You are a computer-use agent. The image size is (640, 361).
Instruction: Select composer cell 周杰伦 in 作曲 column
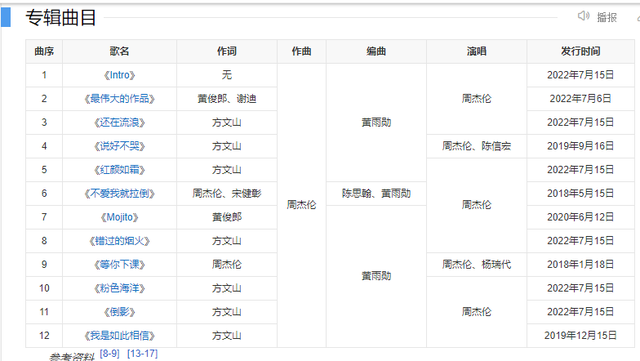pyautogui.click(x=301, y=205)
